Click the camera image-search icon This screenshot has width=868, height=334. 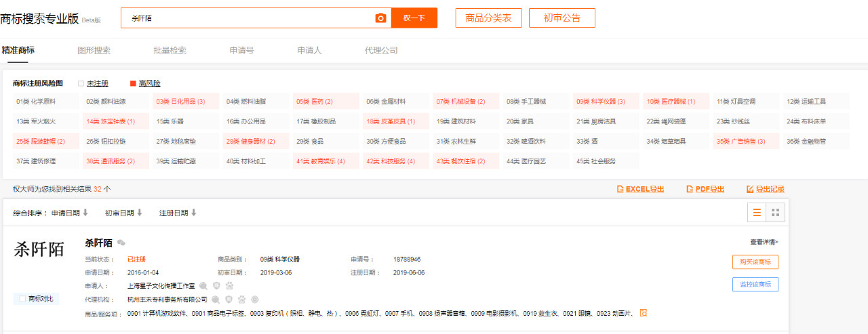380,18
